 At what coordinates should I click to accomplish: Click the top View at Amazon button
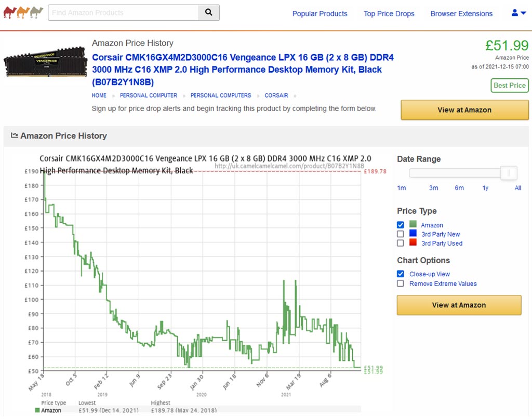(464, 110)
